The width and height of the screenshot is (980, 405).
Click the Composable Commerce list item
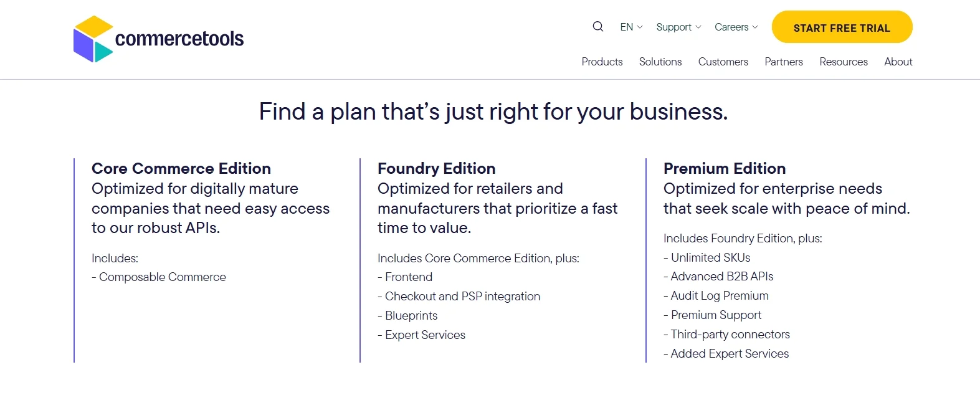(x=159, y=277)
